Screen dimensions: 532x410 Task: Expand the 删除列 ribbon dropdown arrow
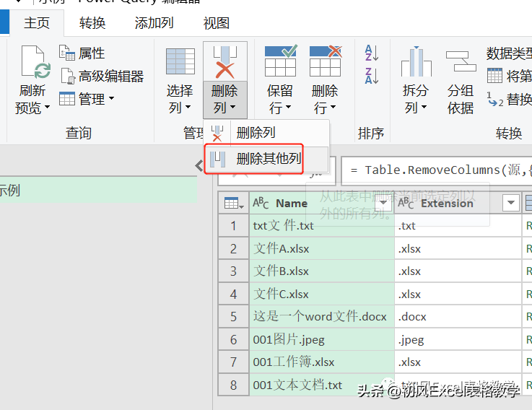[232, 107]
